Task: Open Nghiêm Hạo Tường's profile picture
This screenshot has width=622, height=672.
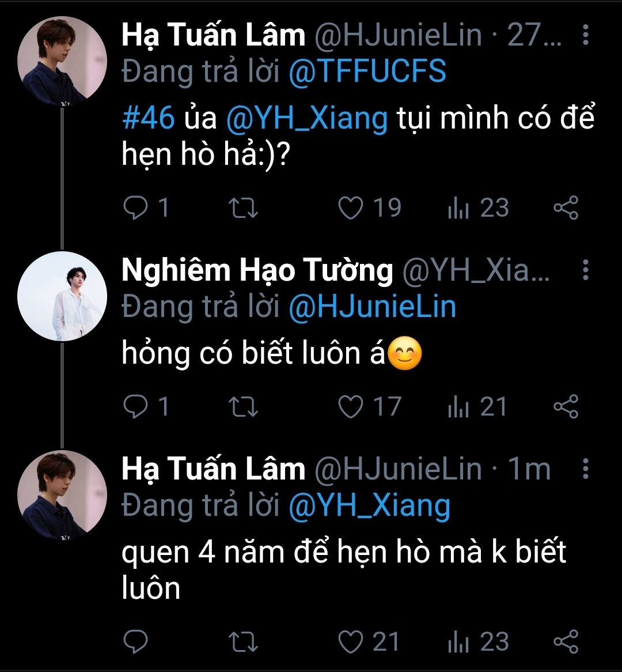Action: tap(62, 296)
